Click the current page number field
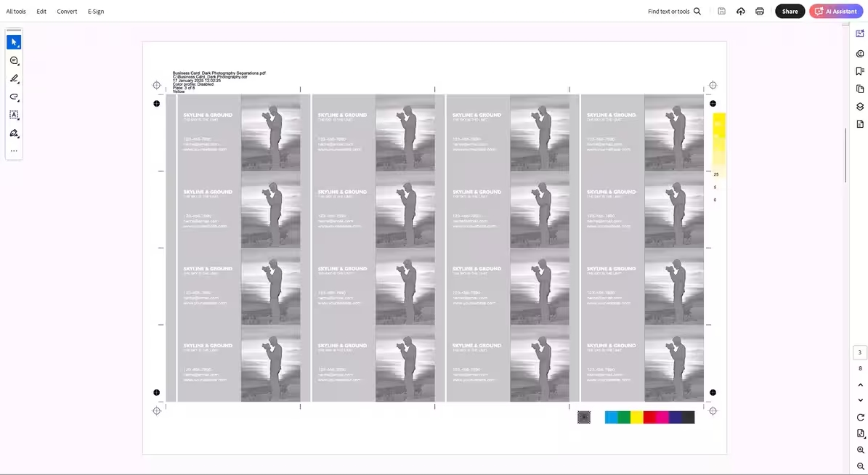Image resolution: width=868 pixels, height=475 pixels. 860,352
